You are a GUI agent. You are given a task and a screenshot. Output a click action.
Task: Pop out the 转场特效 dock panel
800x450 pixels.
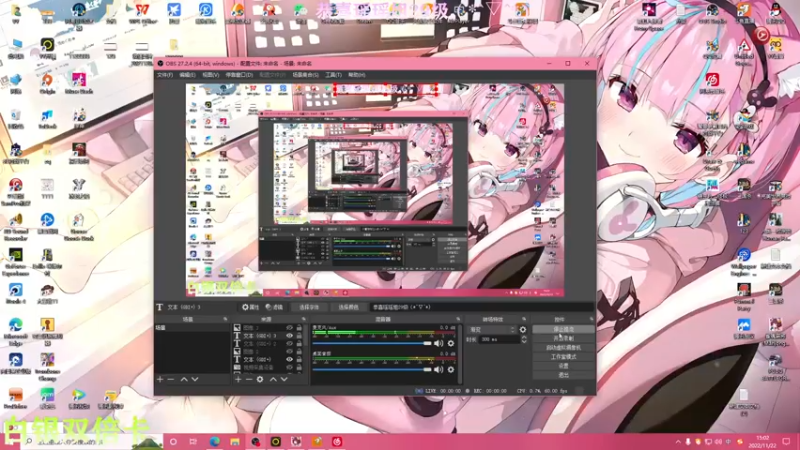(x=524, y=319)
